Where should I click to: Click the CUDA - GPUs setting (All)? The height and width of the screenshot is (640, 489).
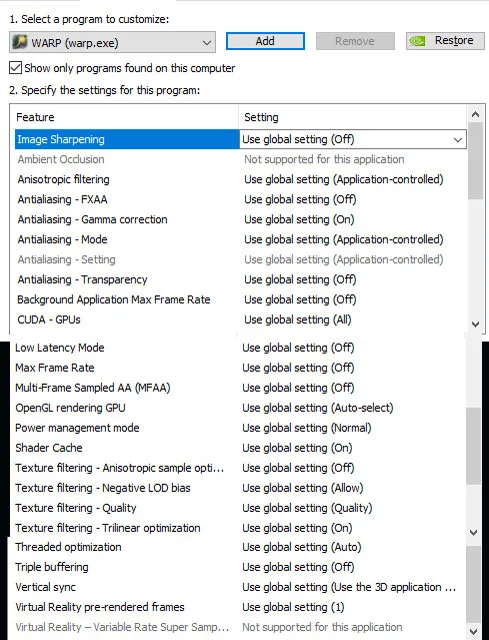point(298,319)
